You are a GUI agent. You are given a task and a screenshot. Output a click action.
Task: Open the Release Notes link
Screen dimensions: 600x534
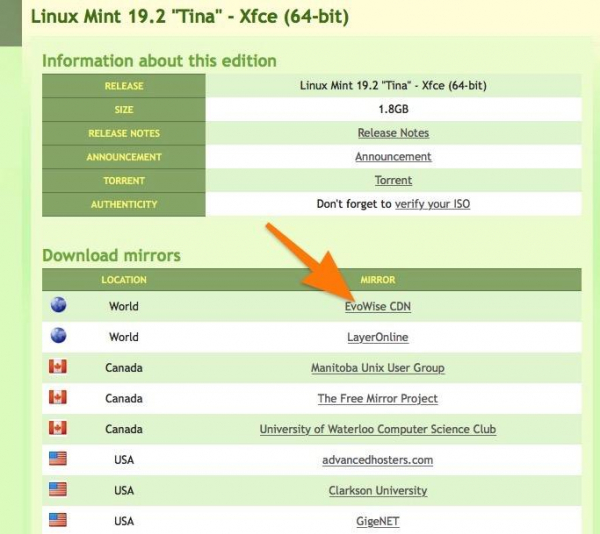click(x=393, y=133)
